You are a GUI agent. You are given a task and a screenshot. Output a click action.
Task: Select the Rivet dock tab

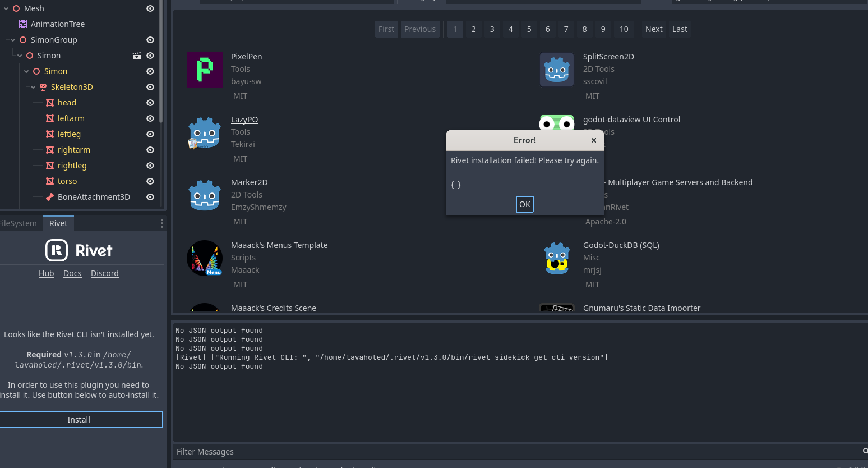58,223
